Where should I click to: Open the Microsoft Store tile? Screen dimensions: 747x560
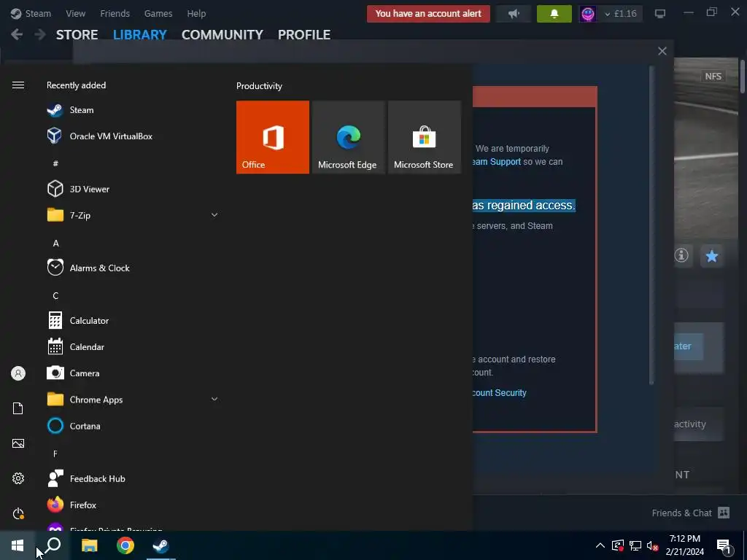pos(424,137)
